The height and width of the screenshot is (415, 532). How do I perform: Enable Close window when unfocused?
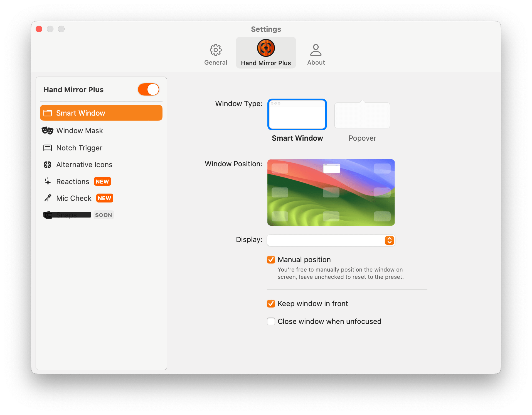pyautogui.click(x=271, y=321)
